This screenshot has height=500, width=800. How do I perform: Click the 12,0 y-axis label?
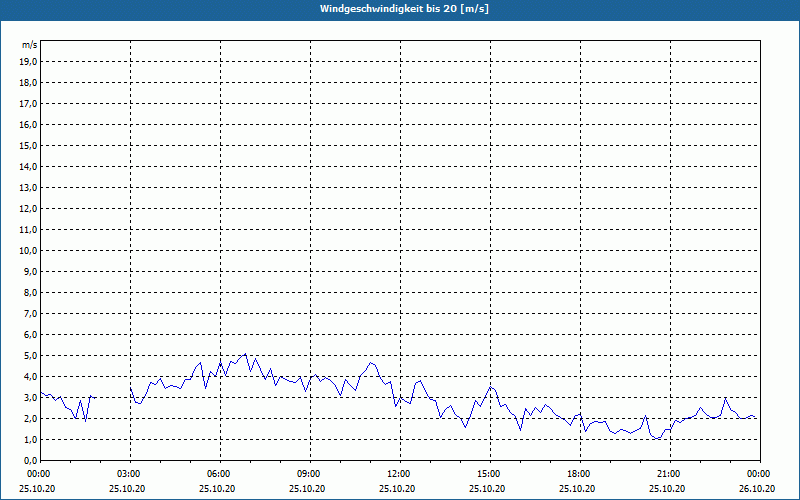pyautogui.click(x=28, y=209)
